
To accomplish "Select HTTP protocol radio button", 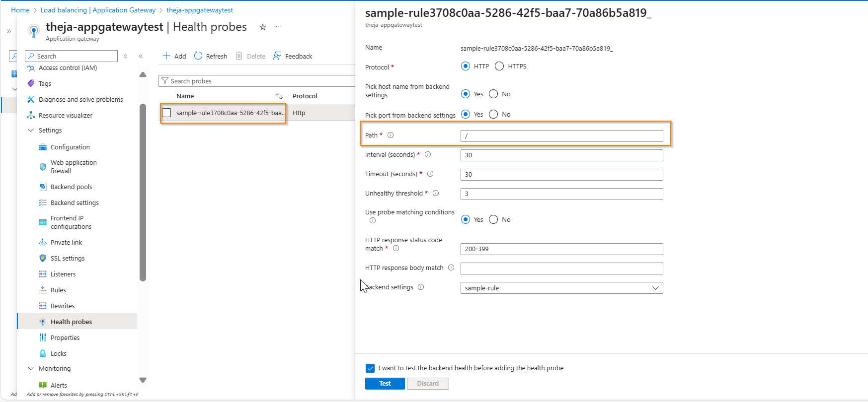I will click(466, 66).
